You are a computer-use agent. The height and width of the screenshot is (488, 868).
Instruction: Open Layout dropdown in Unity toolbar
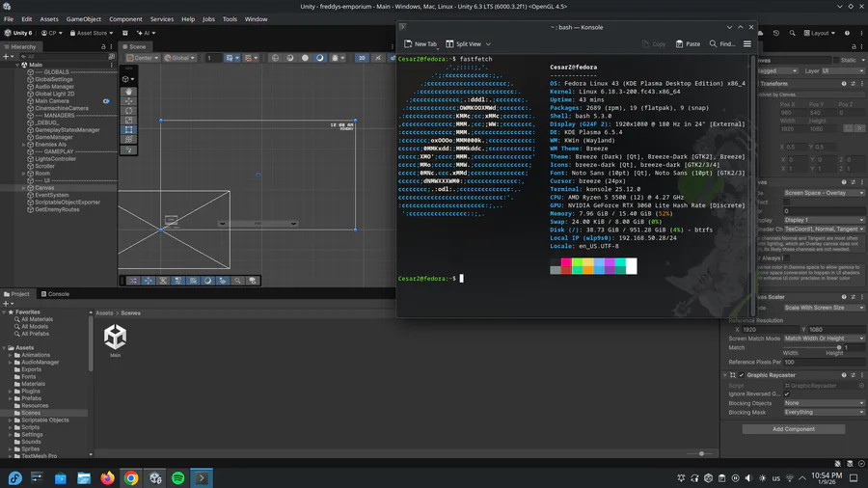click(x=819, y=33)
